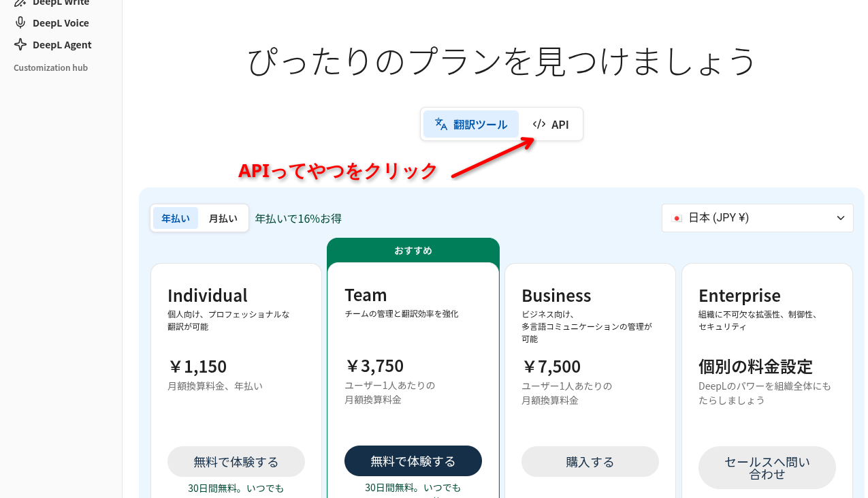Image resolution: width=868 pixels, height=498 pixels.
Task: Click the DeepL Write pencil icon
Action: click(x=20, y=3)
